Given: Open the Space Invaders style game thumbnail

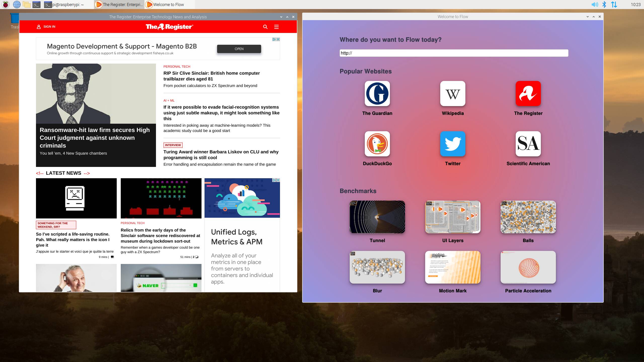Looking at the screenshot, I should coord(161,198).
